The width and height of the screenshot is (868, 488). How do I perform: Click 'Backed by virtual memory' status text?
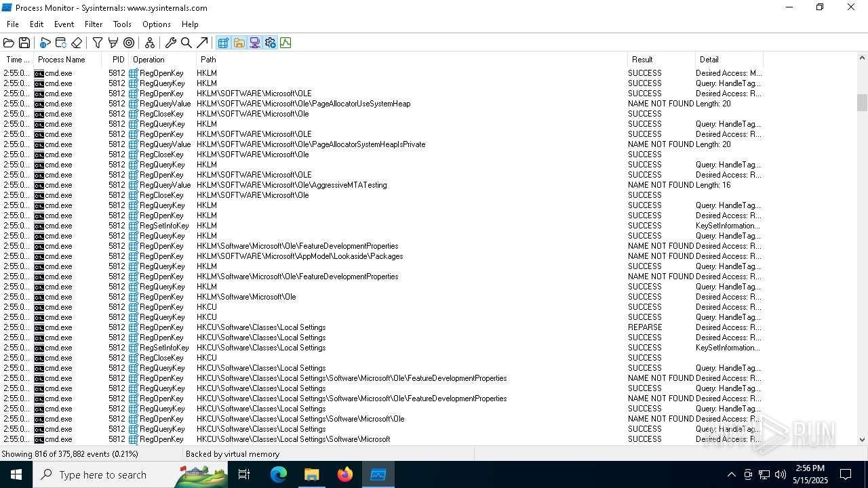tap(233, 454)
